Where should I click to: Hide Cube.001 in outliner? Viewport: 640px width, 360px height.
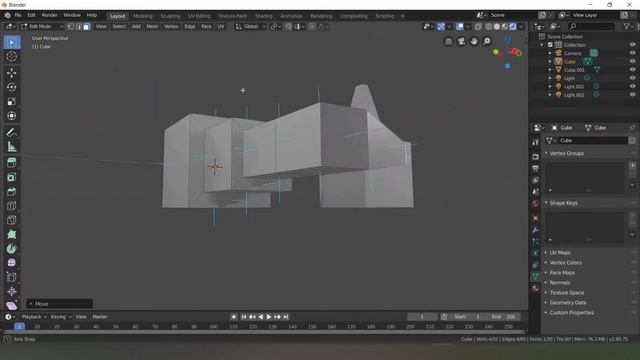[x=632, y=70]
